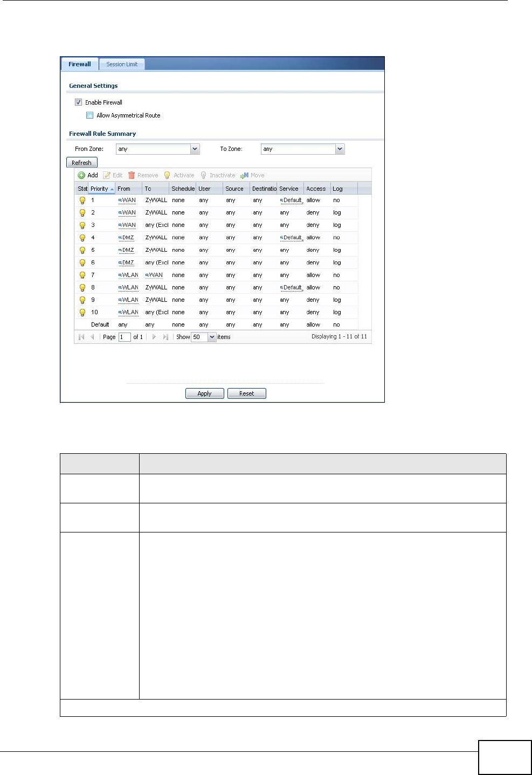The width and height of the screenshot is (532, 775).
Task: Toggle status bulb of rule 10
Action: pyautogui.click(x=82, y=312)
